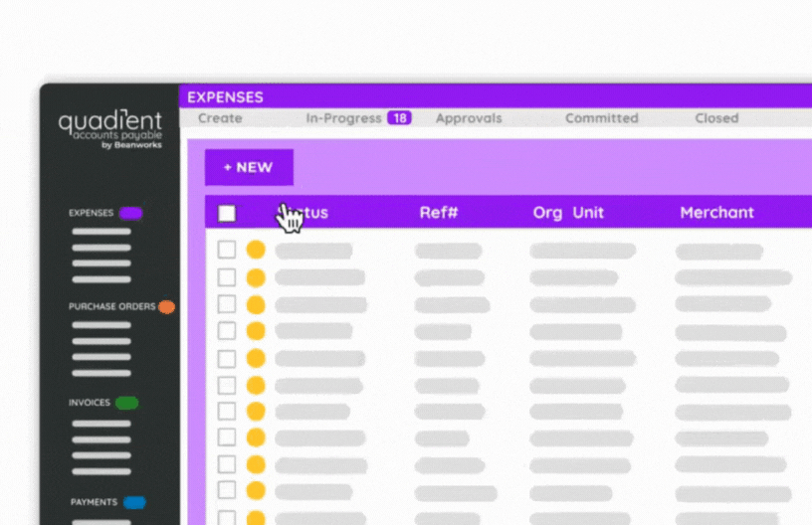
Task: Click the green Invoices badge
Action: pos(126,403)
